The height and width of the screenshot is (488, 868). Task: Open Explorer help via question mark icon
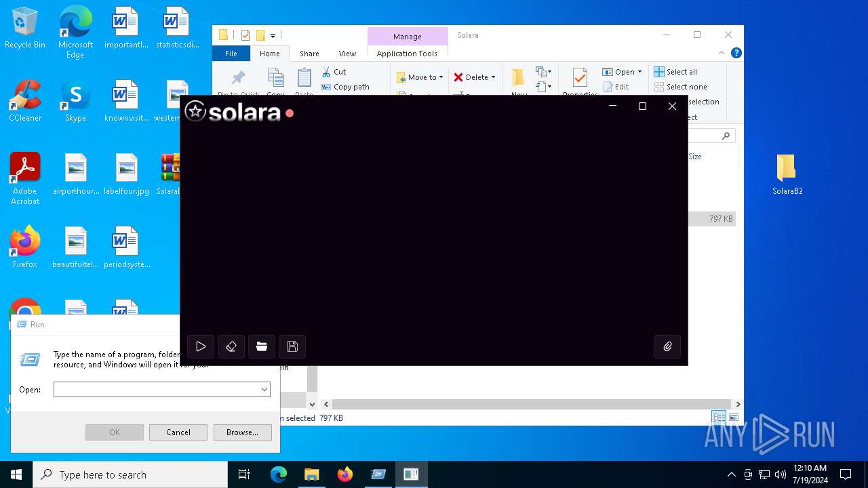(x=736, y=53)
